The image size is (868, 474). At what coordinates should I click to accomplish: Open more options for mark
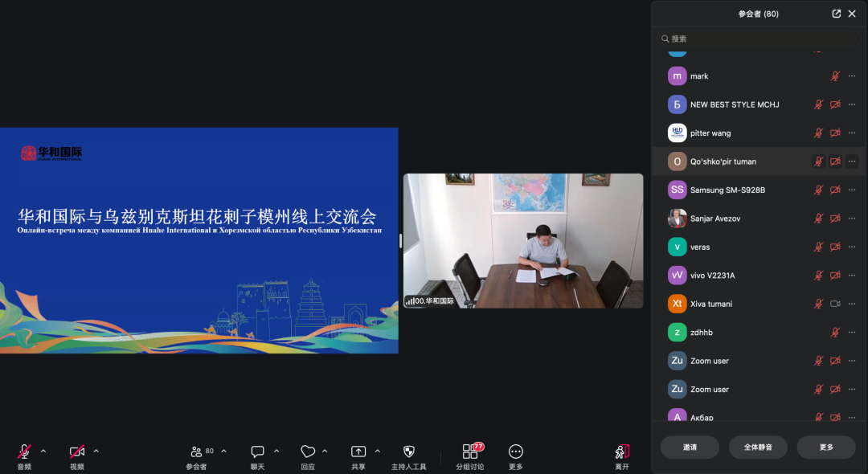(x=852, y=76)
